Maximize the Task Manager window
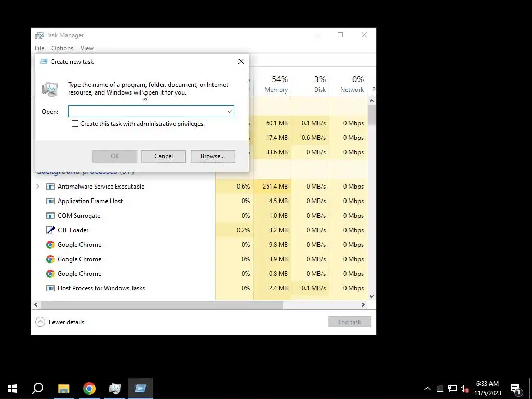Screen dimensions: 532x399 click(x=340, y=35)
